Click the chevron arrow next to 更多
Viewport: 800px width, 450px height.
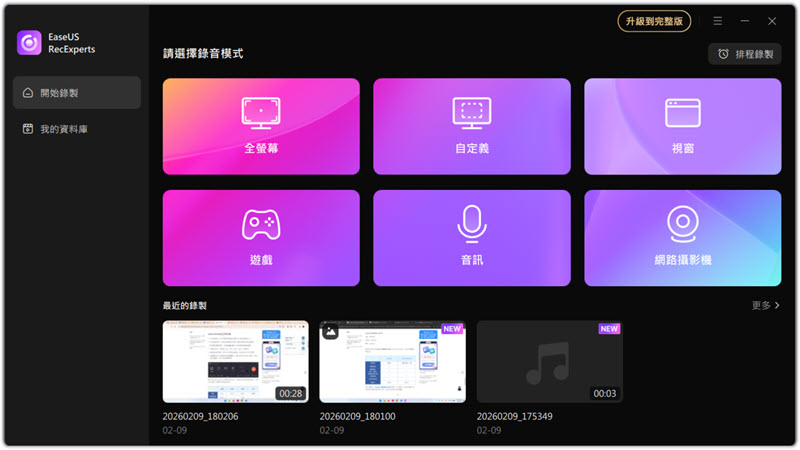pos(777,305)
